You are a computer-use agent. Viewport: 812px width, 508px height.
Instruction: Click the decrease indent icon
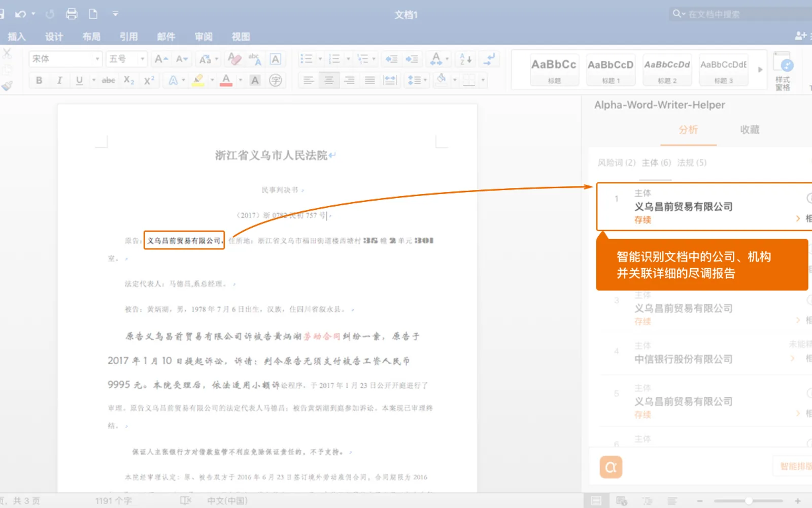coord(391,59)
